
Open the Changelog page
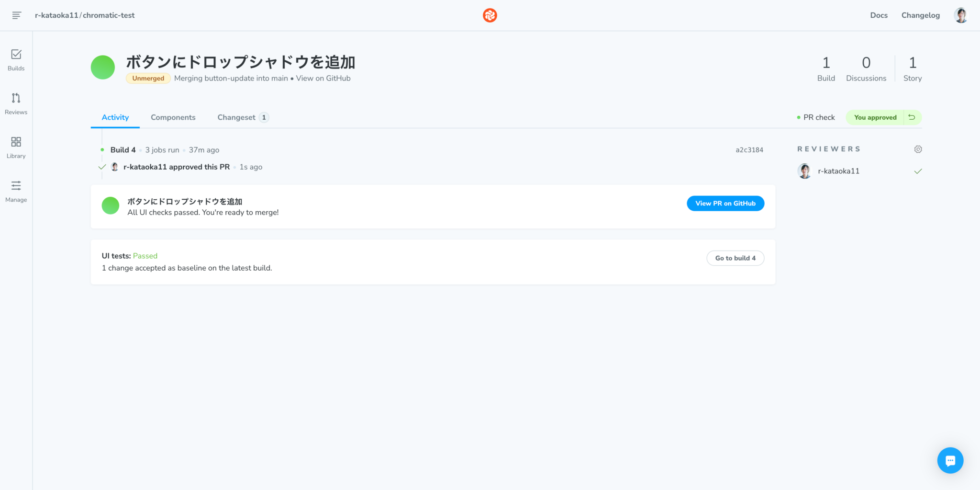pyautogui.click(x=920, y=15)
